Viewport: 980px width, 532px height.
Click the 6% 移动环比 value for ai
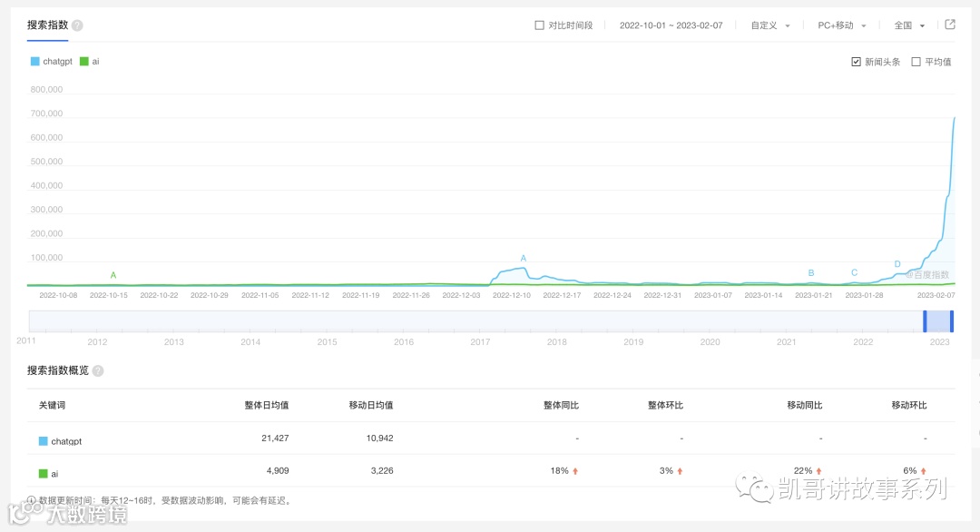tap(910, 471)
